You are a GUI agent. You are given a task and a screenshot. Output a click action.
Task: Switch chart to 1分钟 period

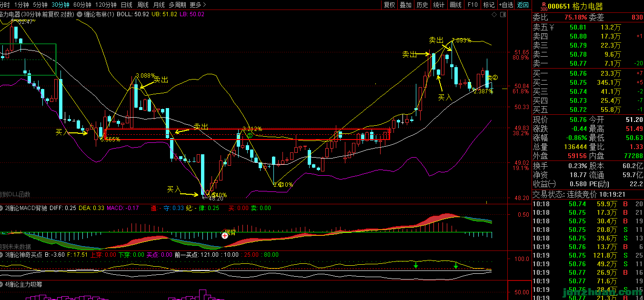tap(21, 5)
